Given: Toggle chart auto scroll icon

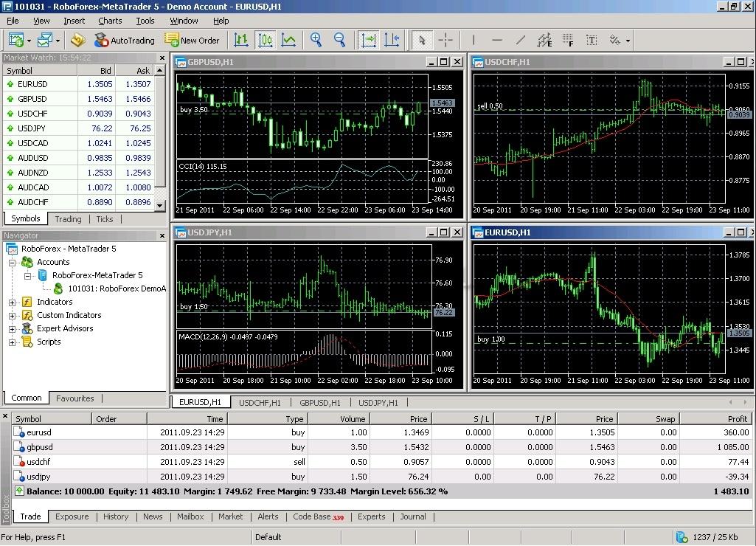Looking at the screenshot, I should click(368, 40).
